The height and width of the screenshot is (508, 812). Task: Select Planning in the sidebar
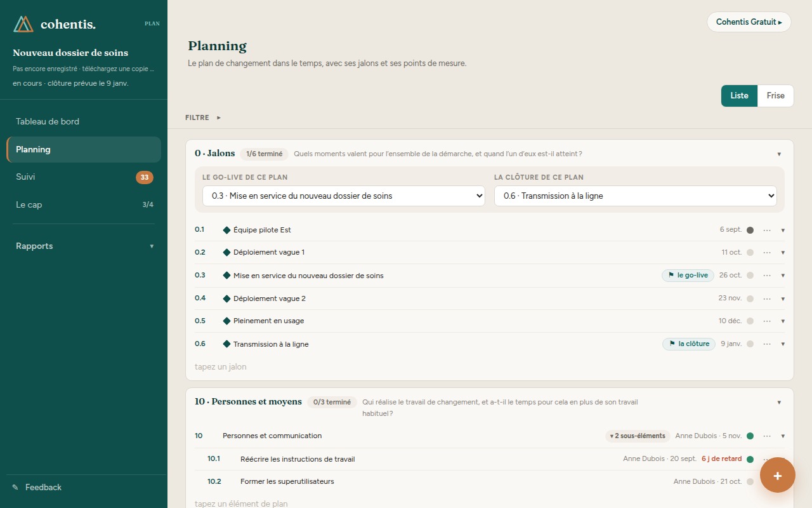click(x=84, y=150)
